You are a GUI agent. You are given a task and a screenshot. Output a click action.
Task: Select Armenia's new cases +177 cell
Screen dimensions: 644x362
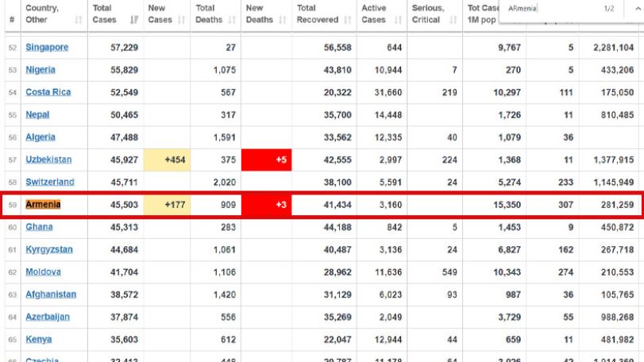168,204
